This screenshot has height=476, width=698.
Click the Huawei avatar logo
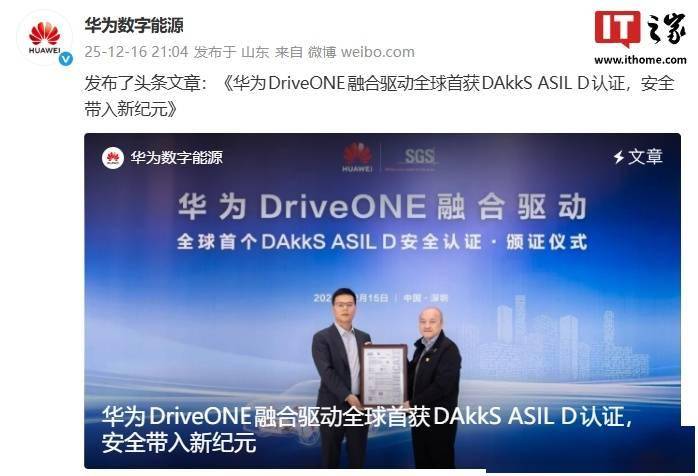(45, 38)
